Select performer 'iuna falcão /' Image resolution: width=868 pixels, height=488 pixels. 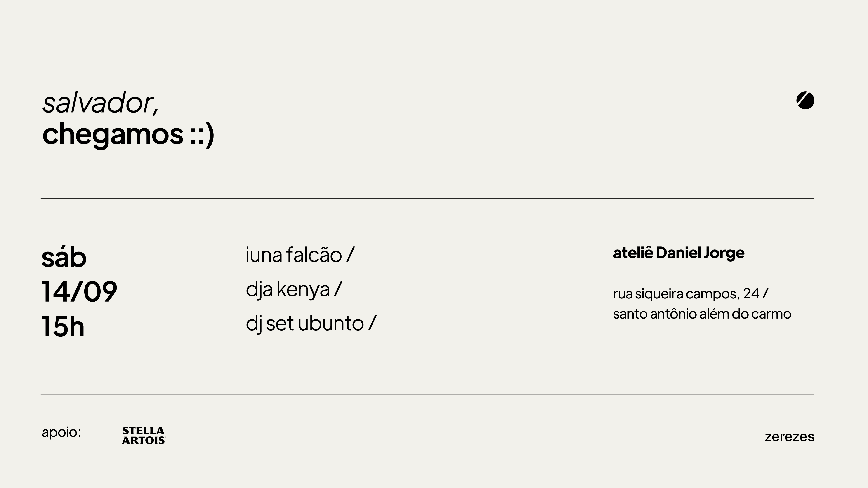click(x=300, y=255)
